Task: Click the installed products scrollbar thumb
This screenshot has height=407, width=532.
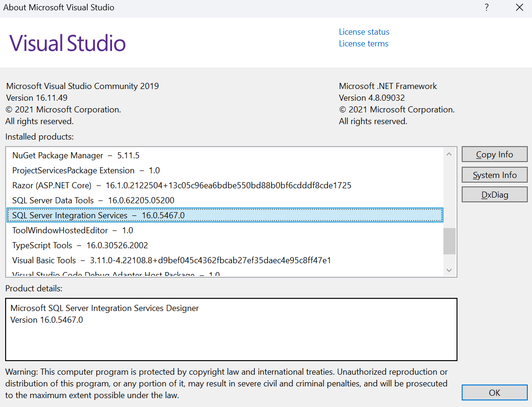Action: (x=449, y=241)
